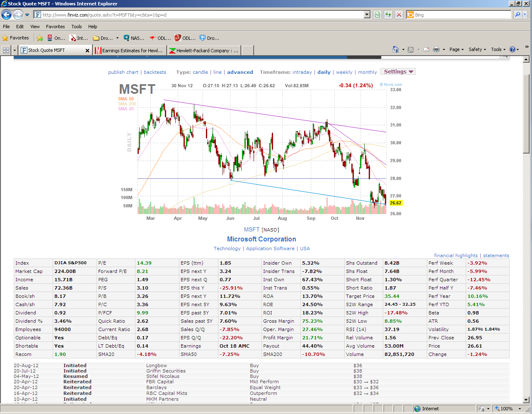Select the 'weekly' timeframe
Image resolution: width=532 pixels, height=414 pixels.
344,72
